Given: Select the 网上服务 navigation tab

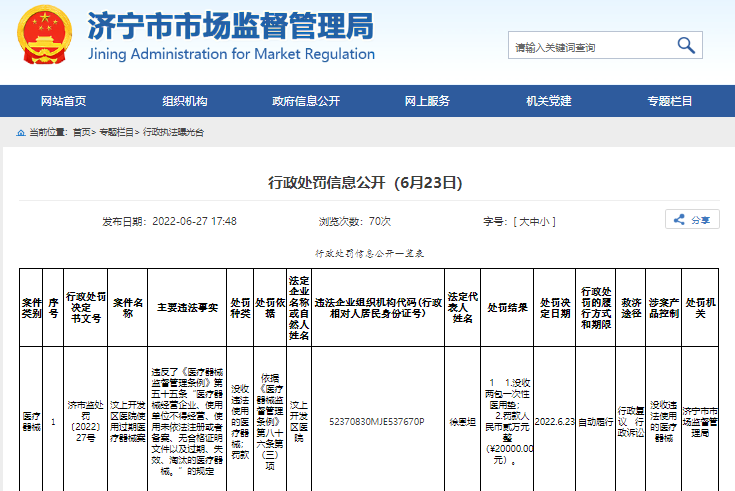Looking at the screenshot, I should [x=427, y=101].
